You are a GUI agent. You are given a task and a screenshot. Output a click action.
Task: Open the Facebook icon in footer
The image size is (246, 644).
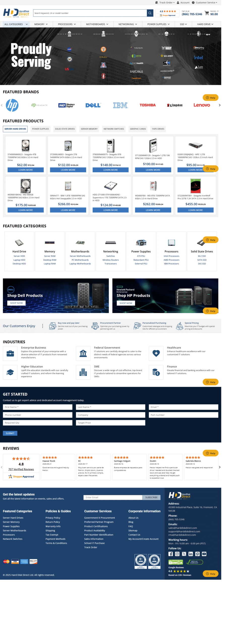point(171,554)
